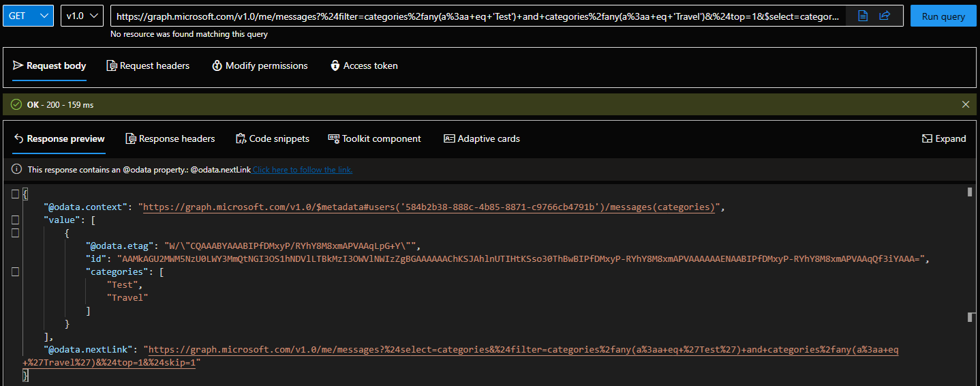980x386 pixels.
Task: Click the Adaptive cards icon
Action: point(449,139)
